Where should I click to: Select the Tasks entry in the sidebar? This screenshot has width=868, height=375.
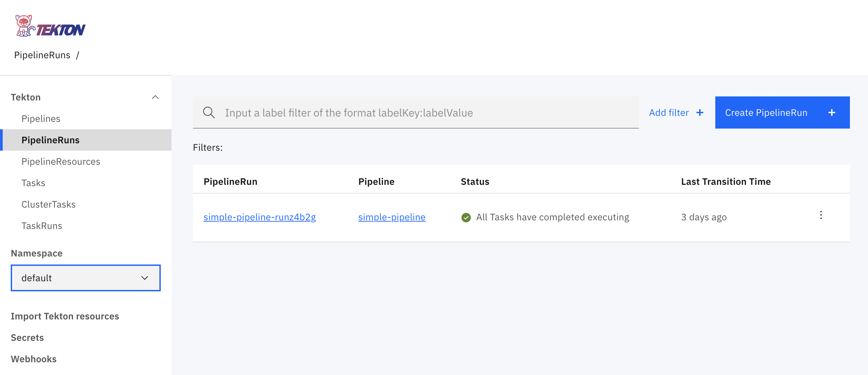click(x=33, y=182)
